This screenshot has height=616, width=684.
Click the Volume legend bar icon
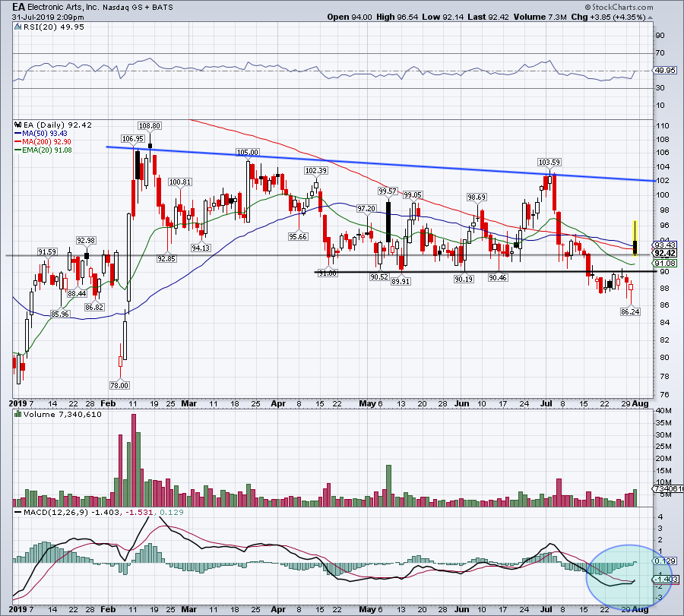[17, 414]
